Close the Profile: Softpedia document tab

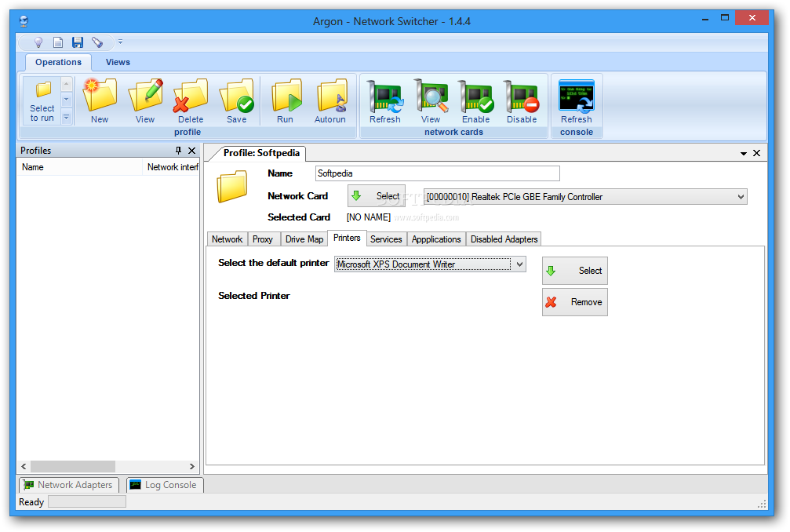pos(757,153)
